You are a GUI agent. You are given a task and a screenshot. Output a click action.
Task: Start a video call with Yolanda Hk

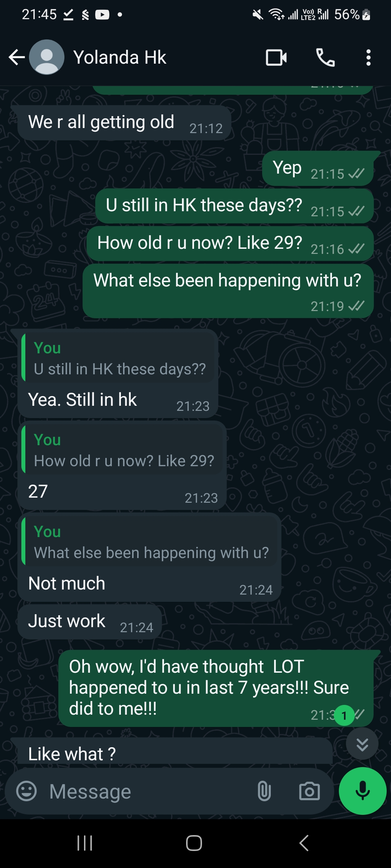tap(276, 57)
